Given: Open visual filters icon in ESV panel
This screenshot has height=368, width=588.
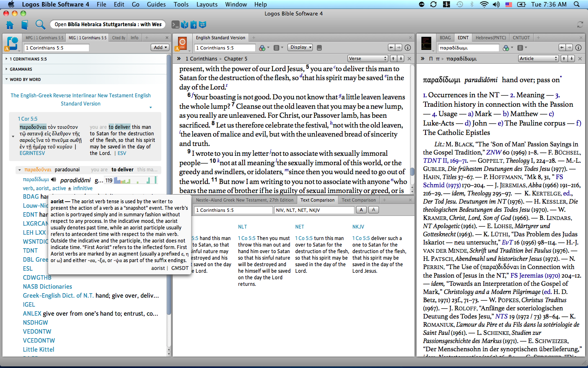Looking at the screenshot, I should (263, 48).
